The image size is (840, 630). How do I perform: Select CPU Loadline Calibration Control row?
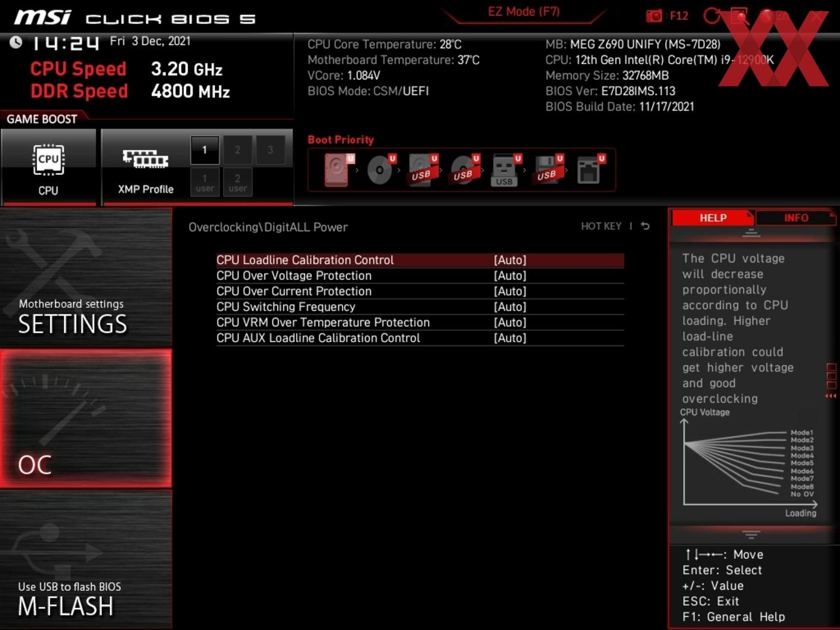click(420, 260)
